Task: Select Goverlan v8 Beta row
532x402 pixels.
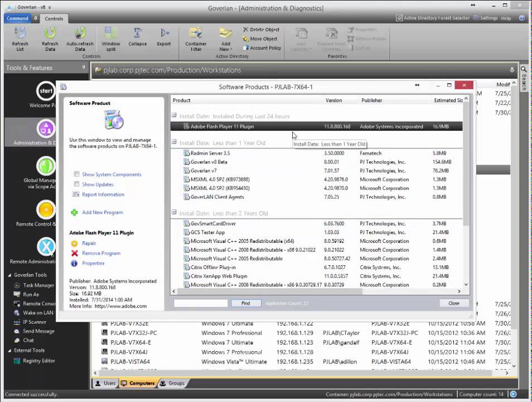Action: point(316,162)
